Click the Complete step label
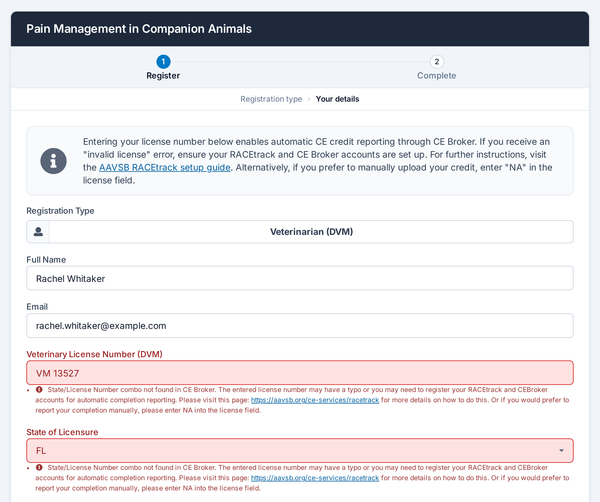This screenshot has height=502, width=600. coord(437,76)
